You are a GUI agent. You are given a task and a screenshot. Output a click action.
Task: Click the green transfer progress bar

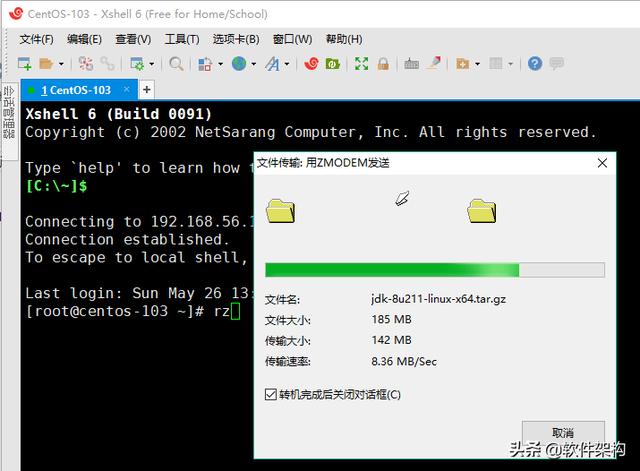435,270
